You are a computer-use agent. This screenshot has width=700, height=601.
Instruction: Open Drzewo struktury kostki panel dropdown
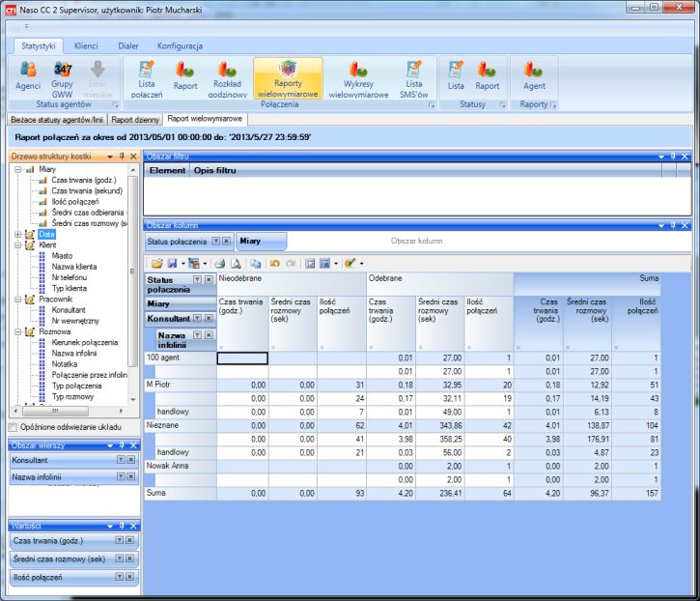pyautogui.click(x=110, y=157)
